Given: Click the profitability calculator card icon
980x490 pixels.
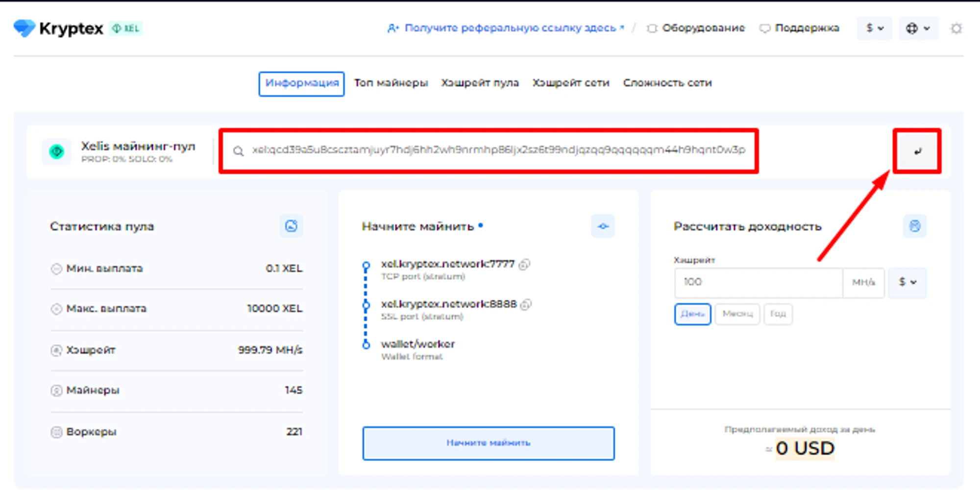Looking at the screenshot, I should point(914,226).
